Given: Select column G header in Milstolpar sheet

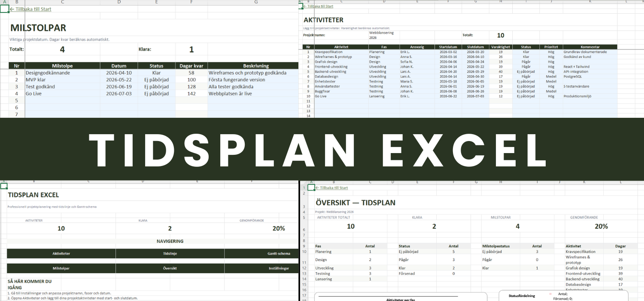Looking at the screenshot, I should click(x=256, y=2).
